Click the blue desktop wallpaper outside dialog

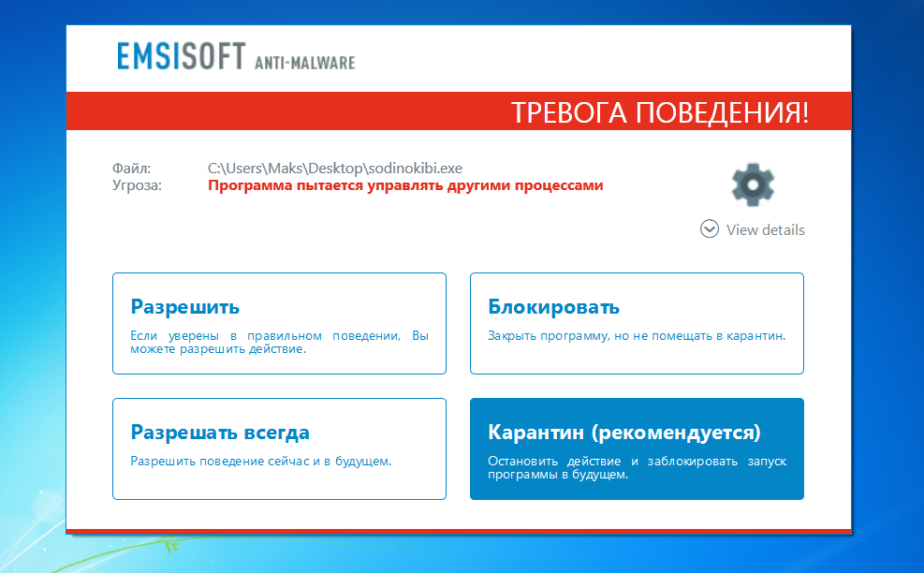887,295
